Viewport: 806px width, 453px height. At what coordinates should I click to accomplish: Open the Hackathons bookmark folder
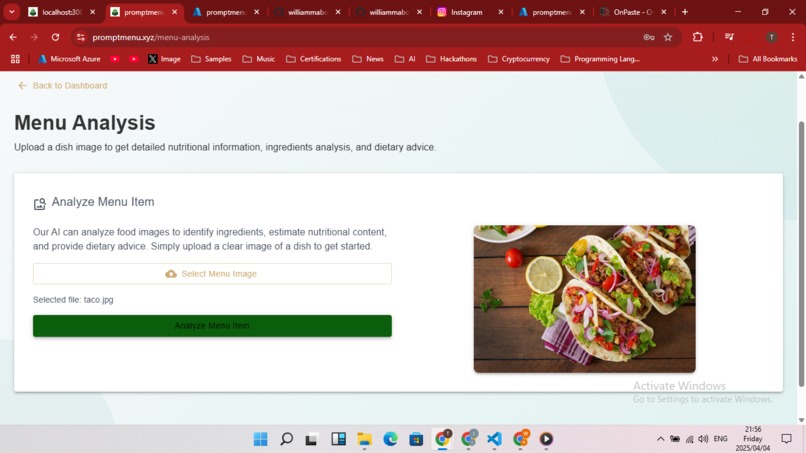pos(451,59)
